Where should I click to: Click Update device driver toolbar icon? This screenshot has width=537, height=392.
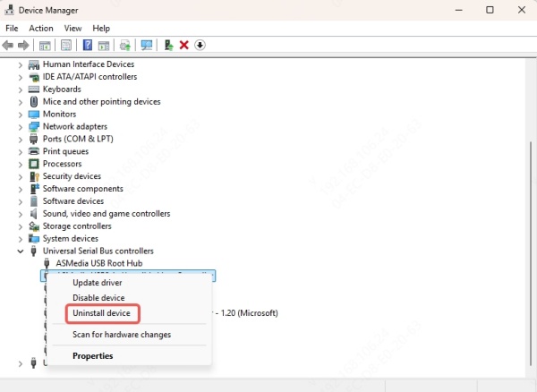click(x=125, y=45)
